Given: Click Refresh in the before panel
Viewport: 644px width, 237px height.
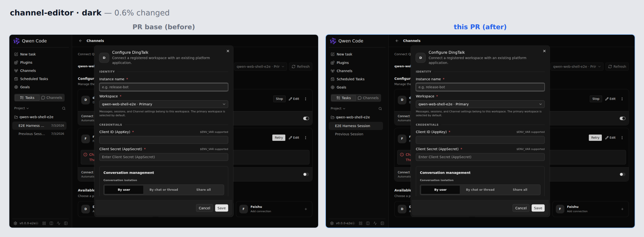Looking at the screenshot, I should click(301, 67).
